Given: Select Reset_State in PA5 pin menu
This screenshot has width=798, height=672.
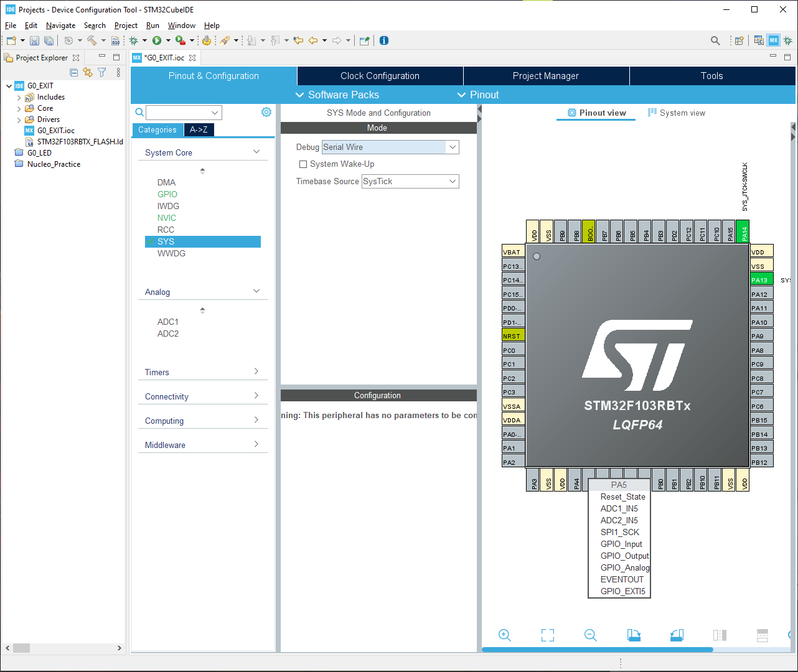Looking at the screenshot, I should tap(623, 497).
